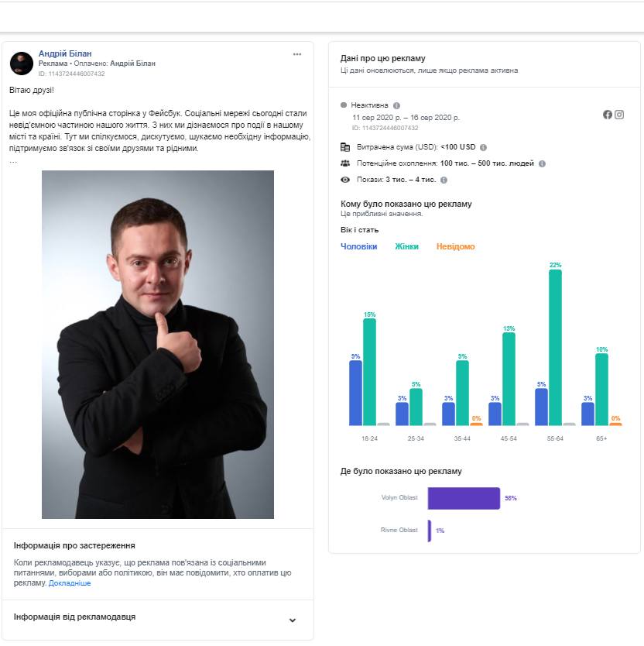Click the 22% women bar for 55-64
The image size is (644, 646).
(555, 347)
